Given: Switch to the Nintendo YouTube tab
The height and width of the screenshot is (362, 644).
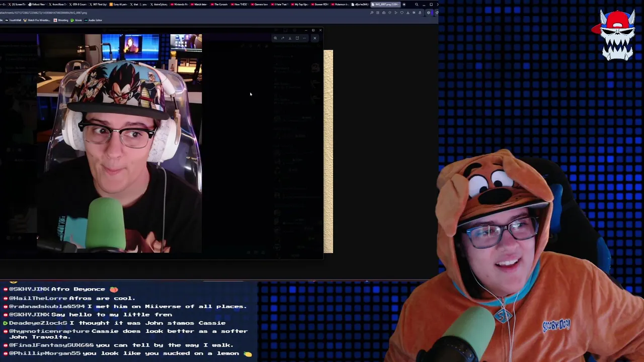Looking at the screenshot, I should (x=179, y=5).
